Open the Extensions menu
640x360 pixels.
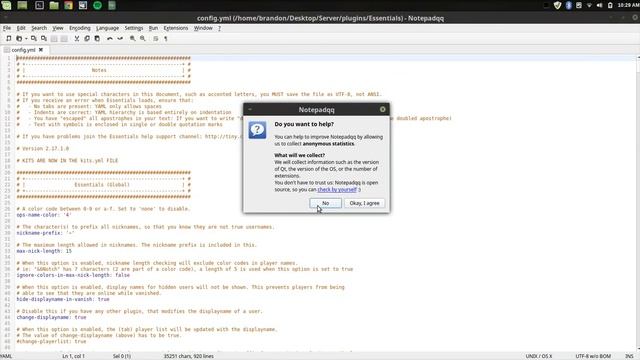pyautogui.click(x=176, y=28)
